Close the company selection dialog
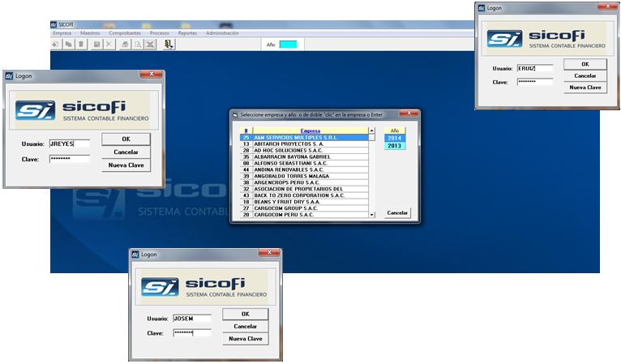This screenshot has width=621, height=364. click(409, 113)
